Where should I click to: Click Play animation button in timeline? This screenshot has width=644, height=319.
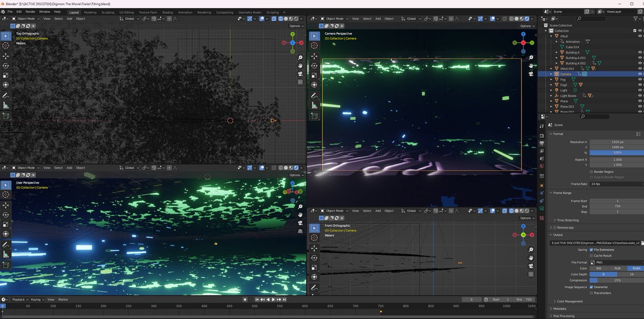click(x=273, y=299)
